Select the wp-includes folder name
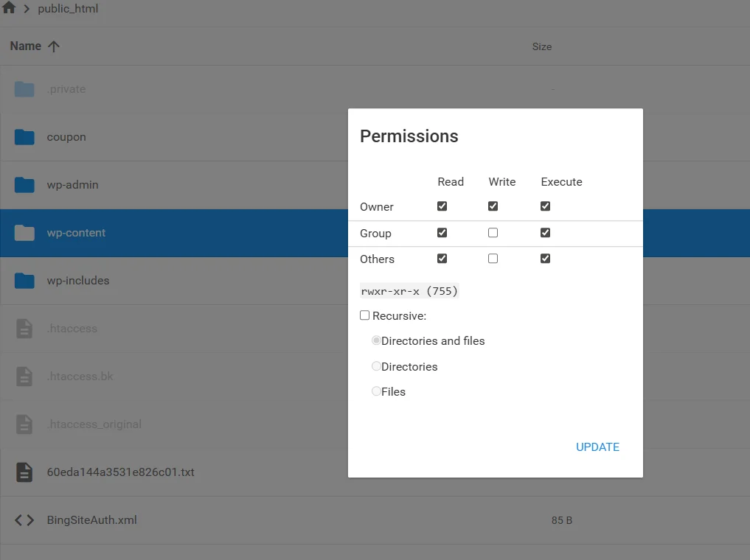Screen dimensions: 750x560 point(78,281)
